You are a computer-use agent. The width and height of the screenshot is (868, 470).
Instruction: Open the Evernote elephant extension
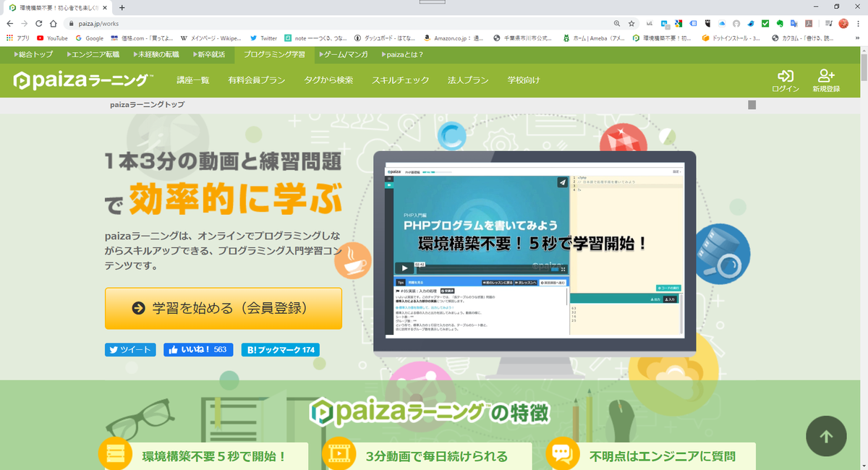780,23
